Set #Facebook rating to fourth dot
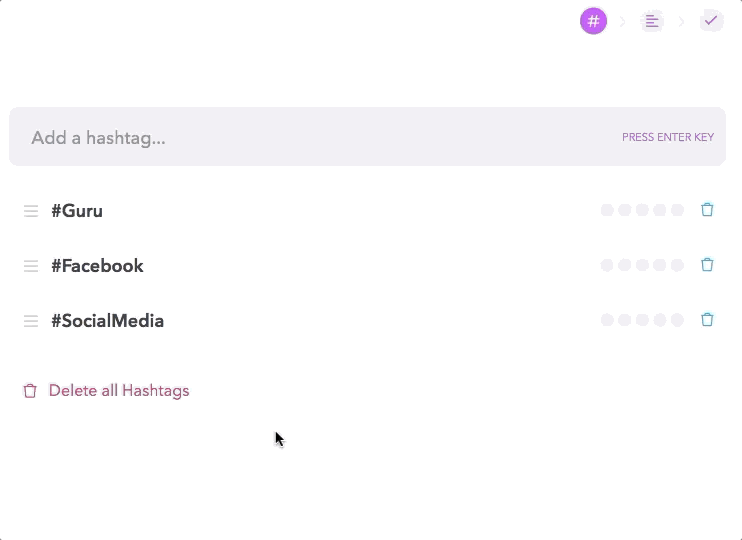The height and width of the screenshot is (540, 742). pyautogui.click(x=660, y=265)
